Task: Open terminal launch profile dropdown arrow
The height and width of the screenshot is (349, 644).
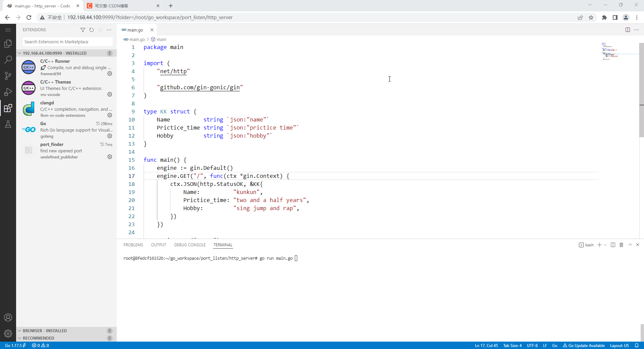Action: pos(605,245)
